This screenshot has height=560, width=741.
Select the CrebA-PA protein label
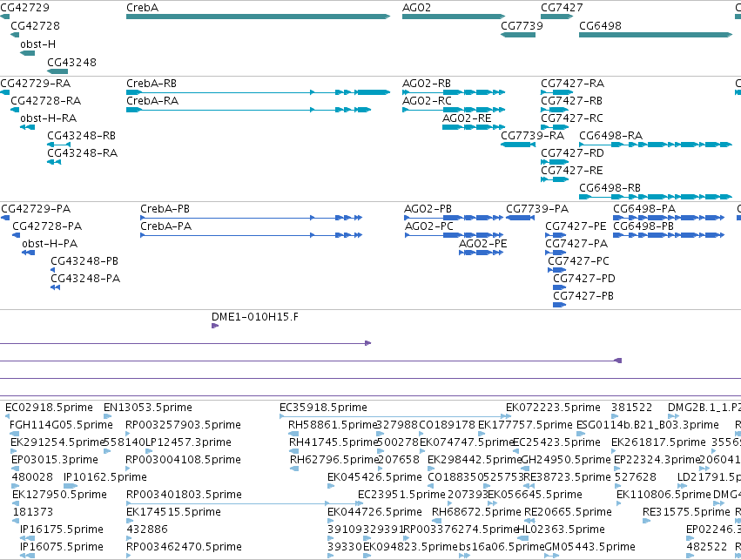[165, 226]
